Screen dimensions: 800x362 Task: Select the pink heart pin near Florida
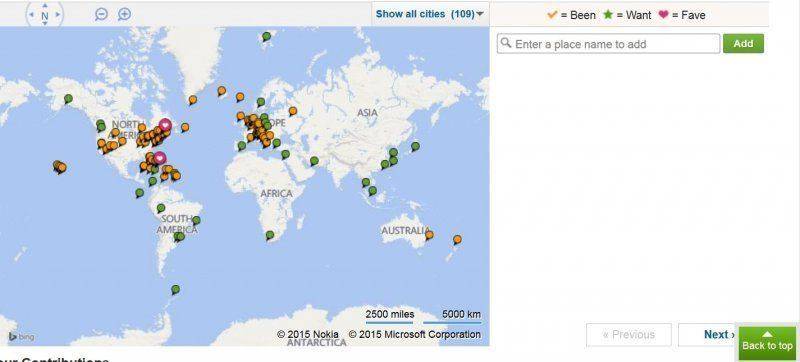click(x=160, y=159)
